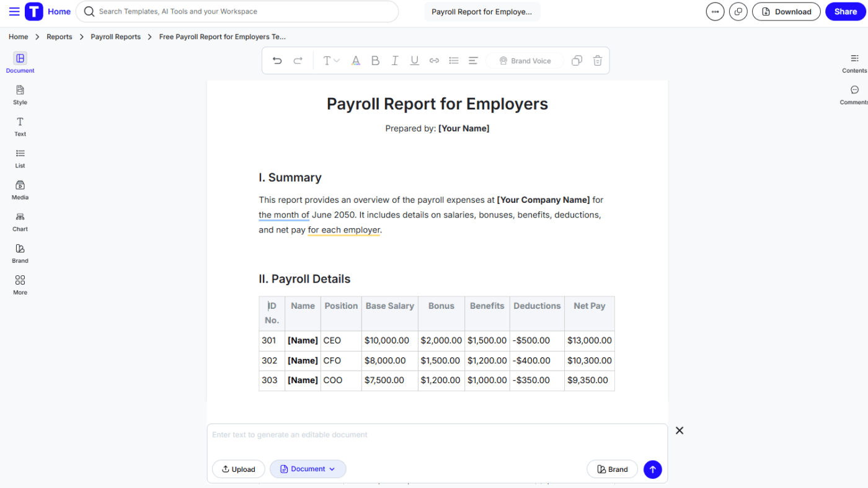
Task: Toggle bold formatting
Action: pos(375,60)
